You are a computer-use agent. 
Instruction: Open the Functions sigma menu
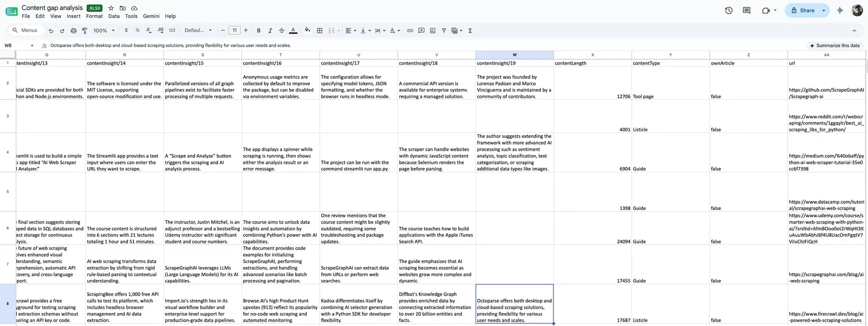pos(470,30)
